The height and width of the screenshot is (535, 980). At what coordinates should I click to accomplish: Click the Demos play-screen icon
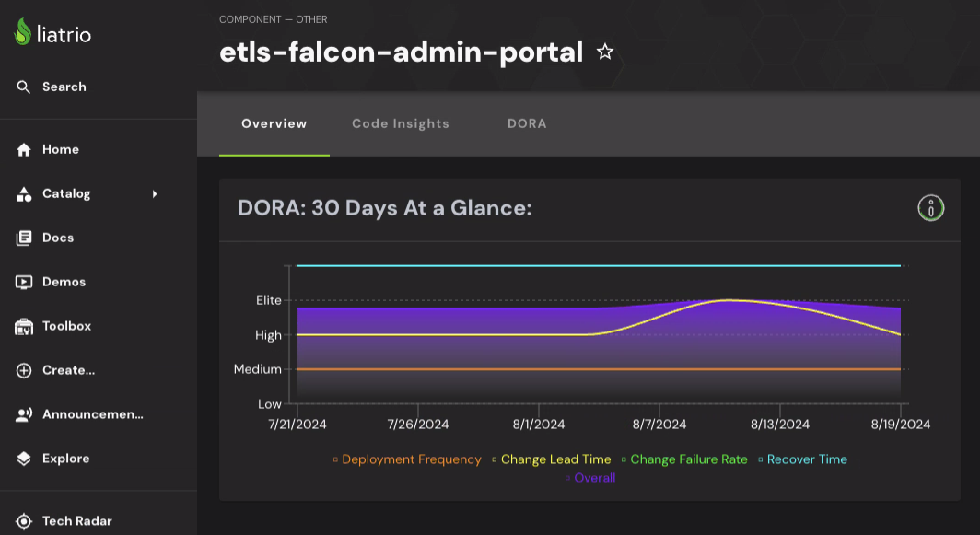[x=24, y=282]
